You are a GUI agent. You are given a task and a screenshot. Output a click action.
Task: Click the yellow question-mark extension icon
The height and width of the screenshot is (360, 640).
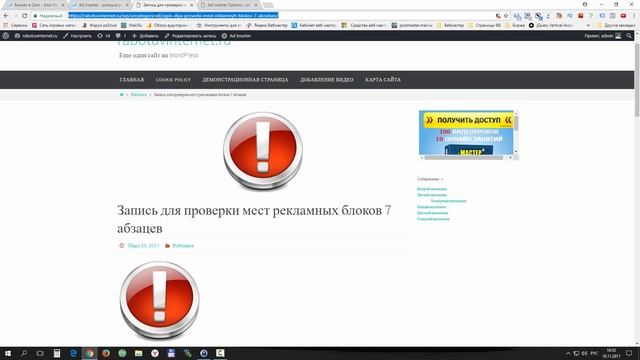tap(591, 16)
